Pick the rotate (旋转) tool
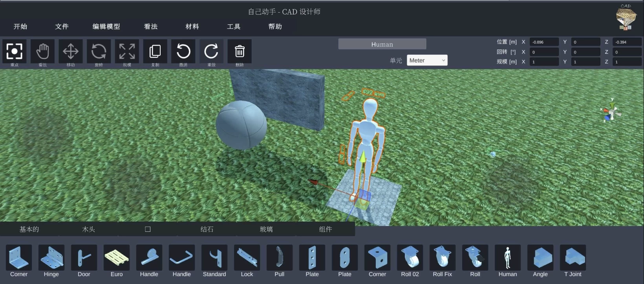Screen dimensions: 644x284 [x=99, y=51]
